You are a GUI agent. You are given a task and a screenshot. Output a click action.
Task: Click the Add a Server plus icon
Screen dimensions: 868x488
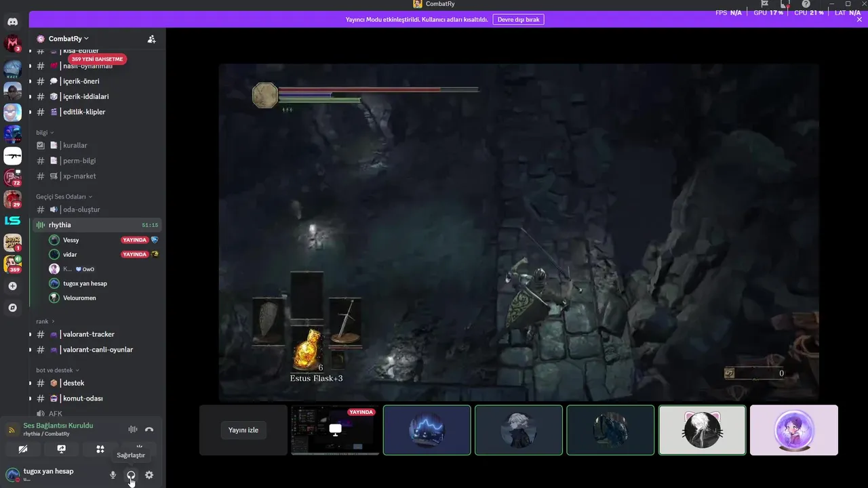click(x=12, y=286)
